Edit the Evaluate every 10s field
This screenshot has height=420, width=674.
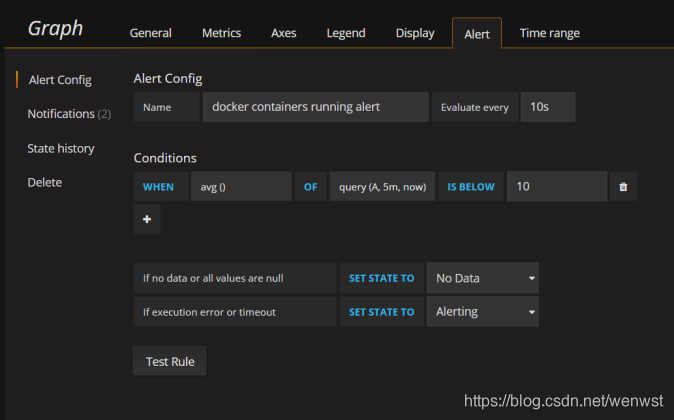548,107
